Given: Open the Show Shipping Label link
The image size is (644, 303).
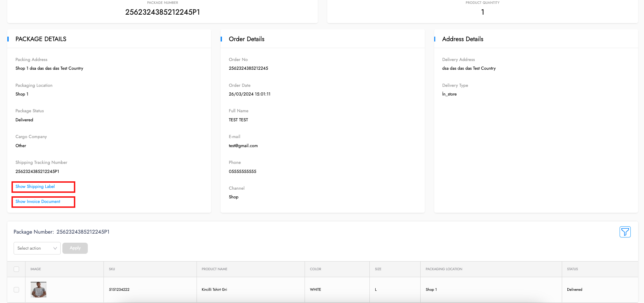Looking at the screenshot, I should [35, 187].
